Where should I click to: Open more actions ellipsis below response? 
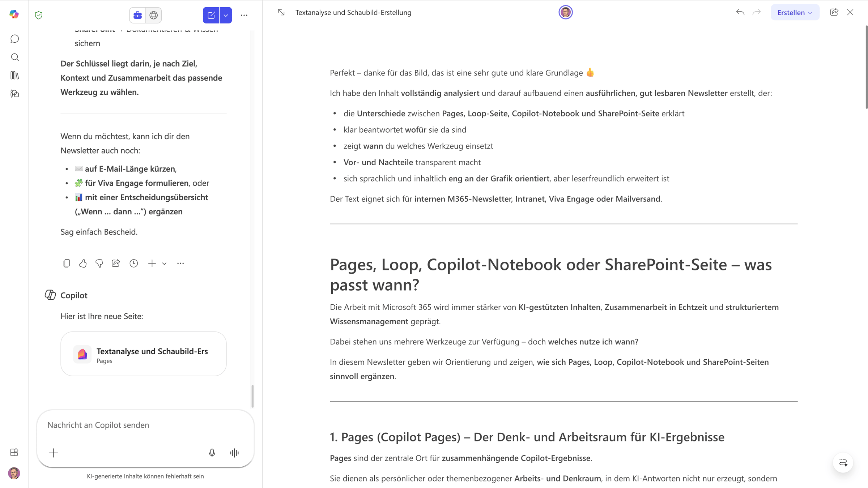click(180, 264)
